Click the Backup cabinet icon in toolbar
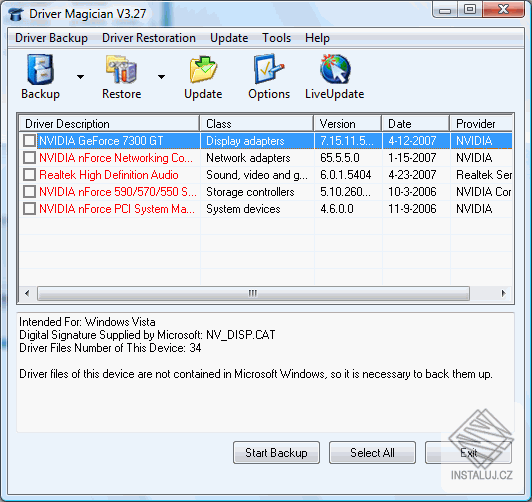The image size is (532, 502). (40, 69)
